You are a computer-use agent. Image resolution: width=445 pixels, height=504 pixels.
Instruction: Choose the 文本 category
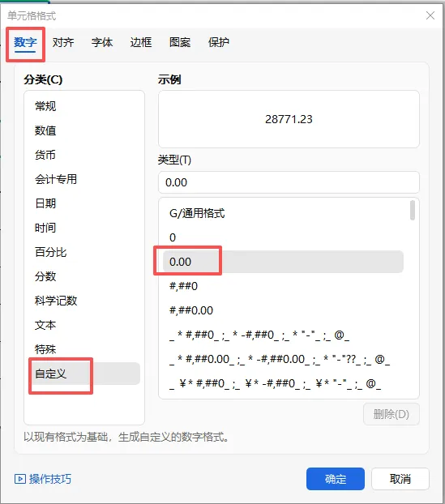[84, 325]
